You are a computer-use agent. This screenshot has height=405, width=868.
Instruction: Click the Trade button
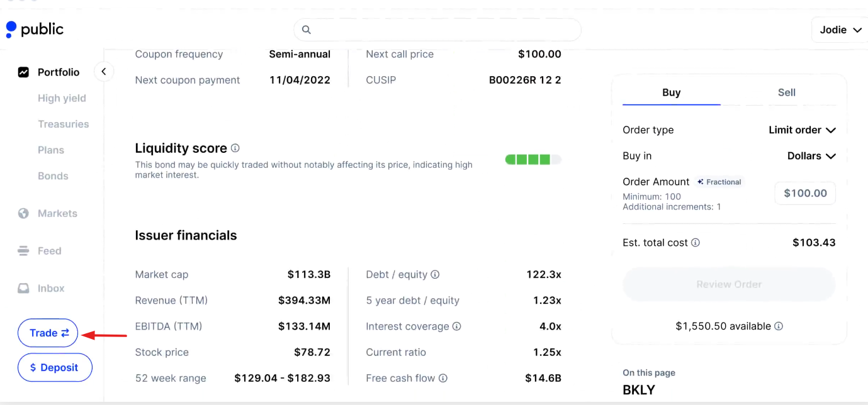(48, 333)
